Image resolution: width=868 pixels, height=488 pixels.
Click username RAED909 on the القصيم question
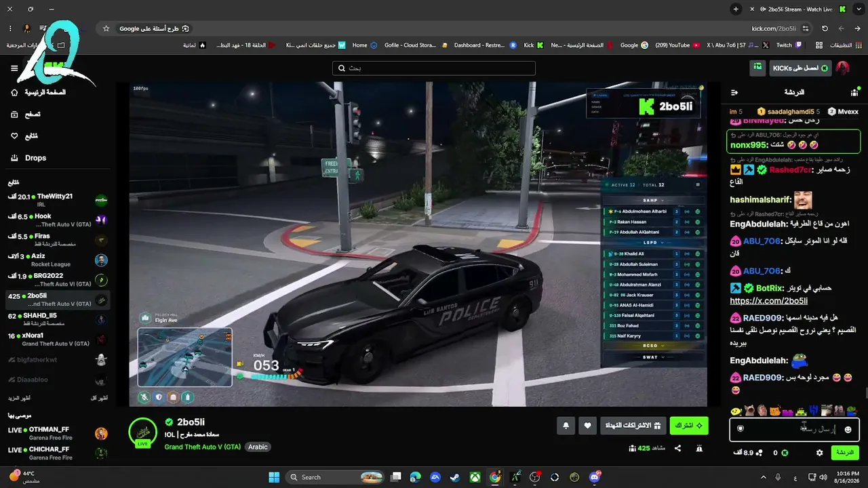(763, 318)
